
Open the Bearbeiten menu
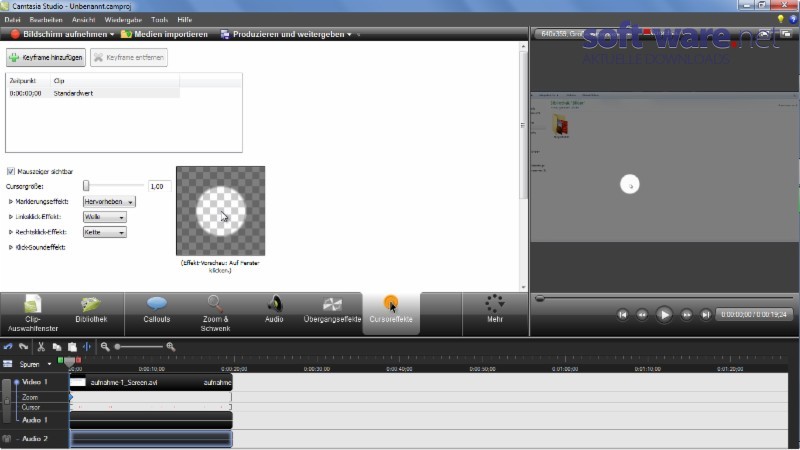tap(46, 20)
